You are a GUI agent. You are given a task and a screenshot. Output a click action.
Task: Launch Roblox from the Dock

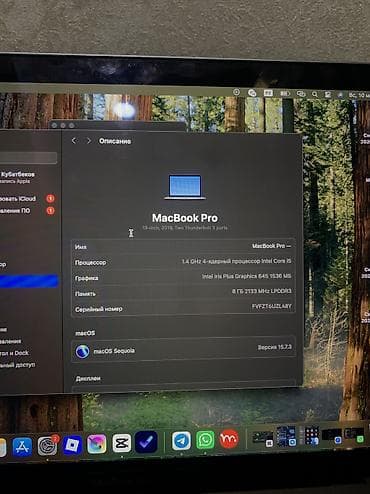click(72, 445)
